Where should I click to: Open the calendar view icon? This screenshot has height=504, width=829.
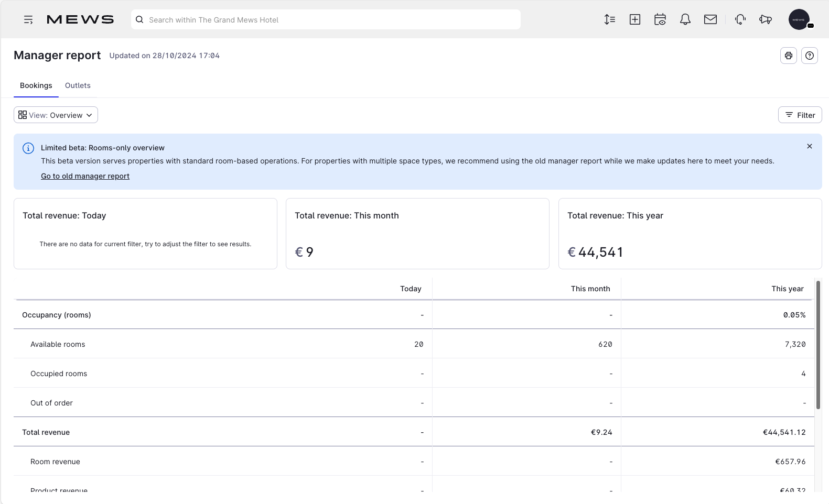(x=660, y=20)
